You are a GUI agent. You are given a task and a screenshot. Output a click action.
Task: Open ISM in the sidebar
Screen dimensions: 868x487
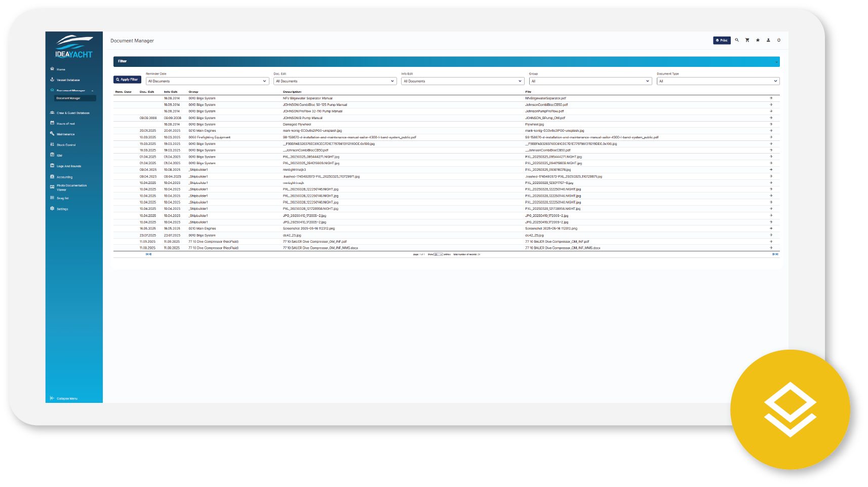pyautogui.click(x=59, y=156)
